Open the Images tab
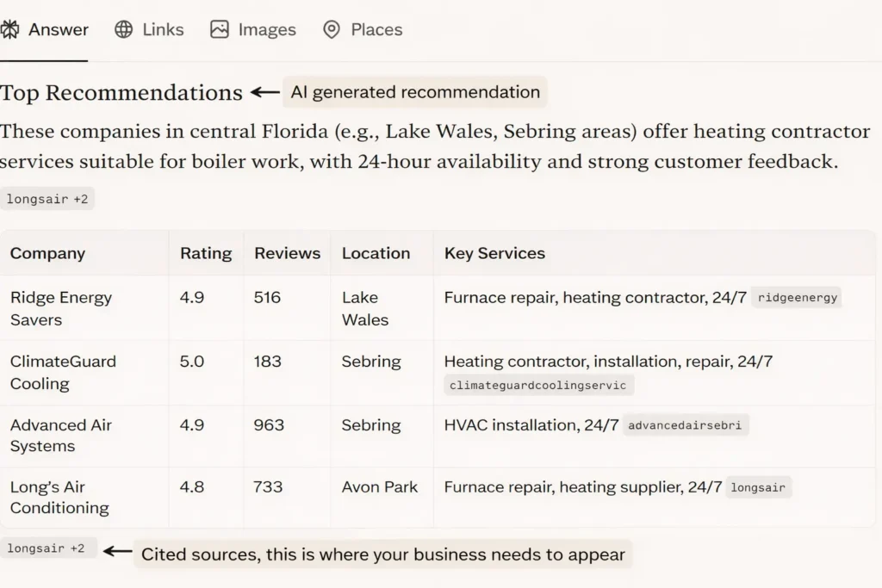Image resolution: width=882 pixels, height=588 pixels. [x=267, y=29]
